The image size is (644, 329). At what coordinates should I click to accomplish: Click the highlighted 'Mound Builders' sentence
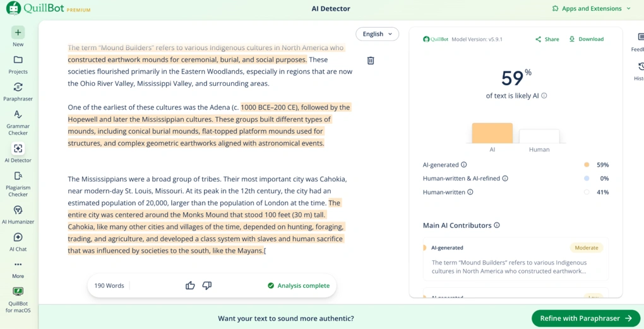click(206, 54)
